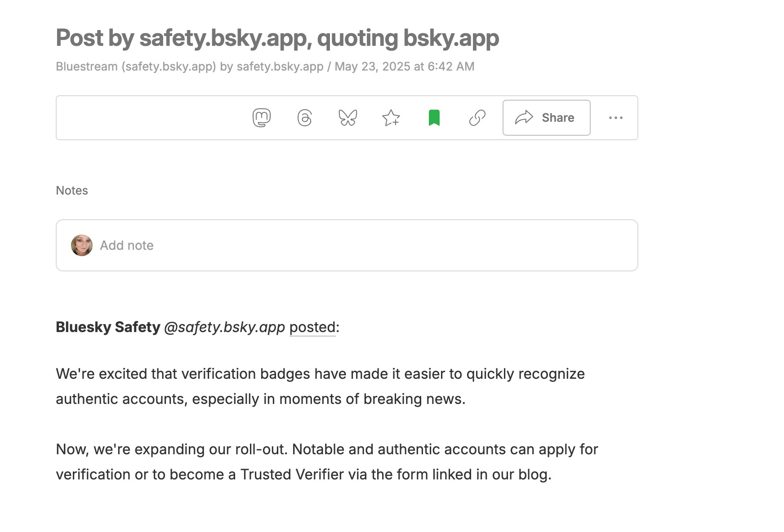Open the three-dot more options menu
This screenshot has height=532, width=784.
pyautogui.click(x=615, y=118)
